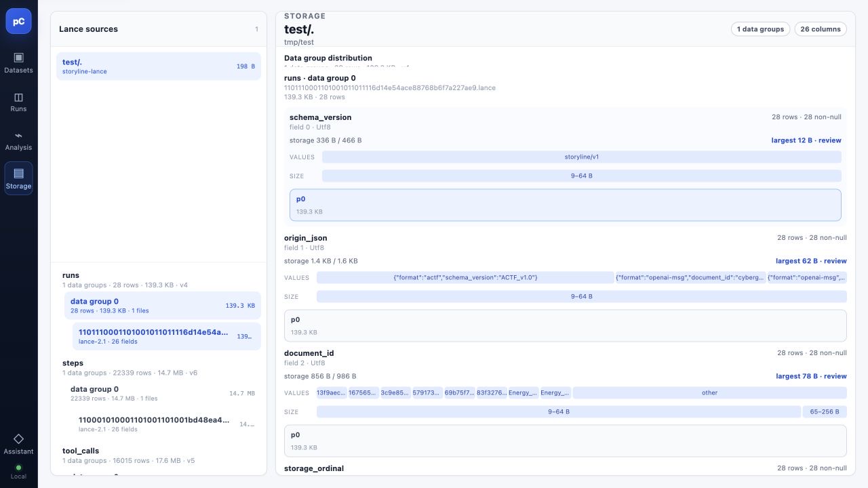Select the schema_version 9–64 B size bar

pyautogui.click(x=582, y=176)
